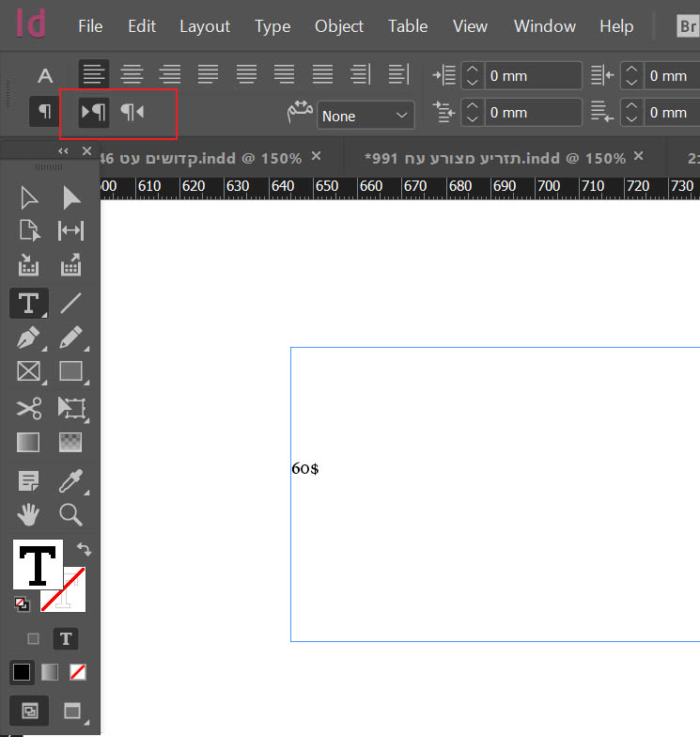This screenshot has width=700, height=737.
Task: Enable left-to-right paragraph direction
Action: click(94, 113)
